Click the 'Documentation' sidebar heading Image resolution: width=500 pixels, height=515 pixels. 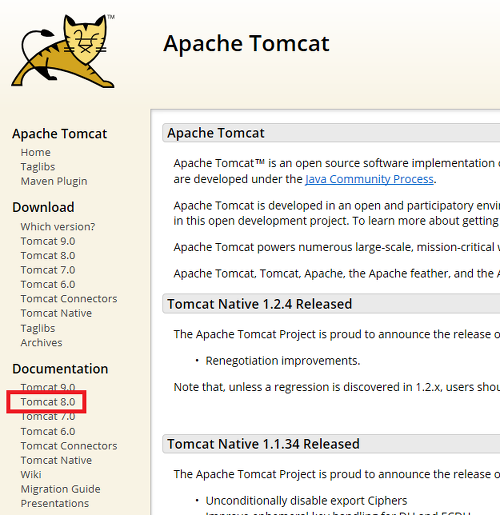pyautogui.click(x=60, y=369)
